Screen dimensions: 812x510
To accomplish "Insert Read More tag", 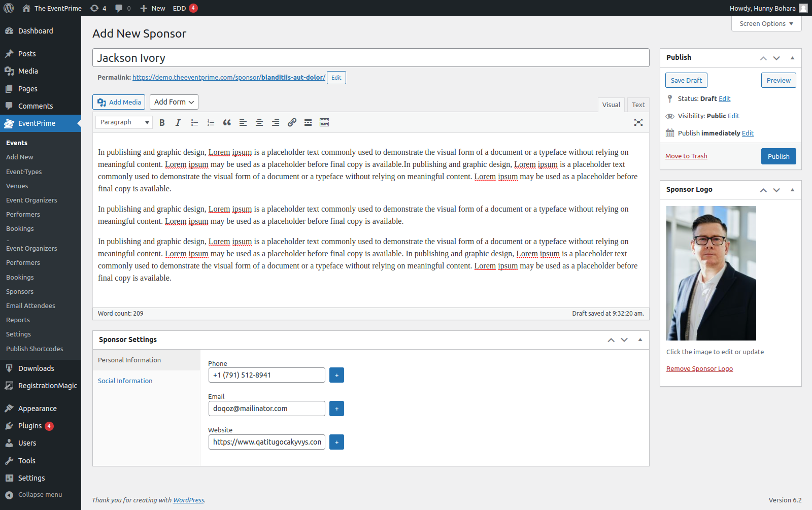I will click(x=308, y=122).
